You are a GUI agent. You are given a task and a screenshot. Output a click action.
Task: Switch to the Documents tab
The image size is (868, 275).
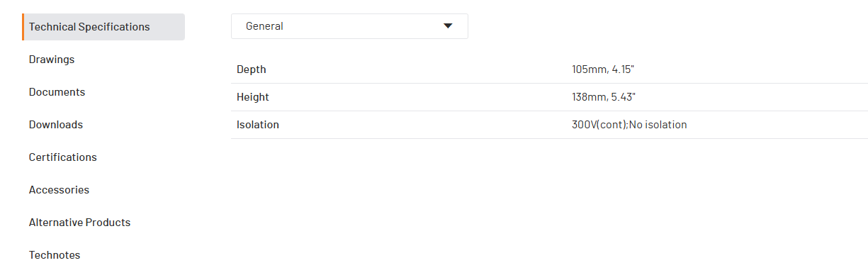click(x=57, y=92)
